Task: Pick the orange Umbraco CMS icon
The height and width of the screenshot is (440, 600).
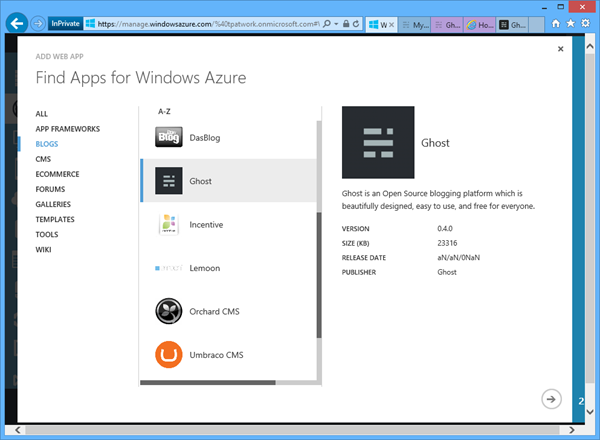Action: click(x=168, y=355)
